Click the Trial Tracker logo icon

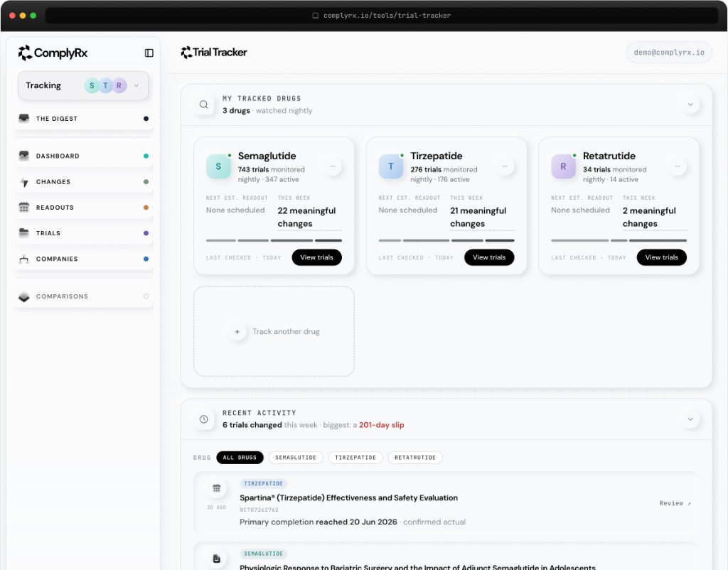click(186, 53)
